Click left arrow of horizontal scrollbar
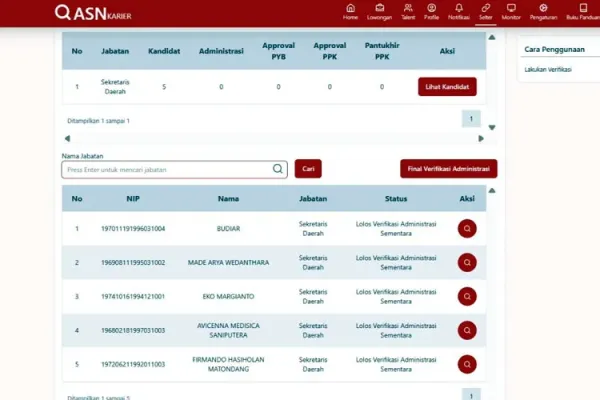 click(x=67, y=139)
